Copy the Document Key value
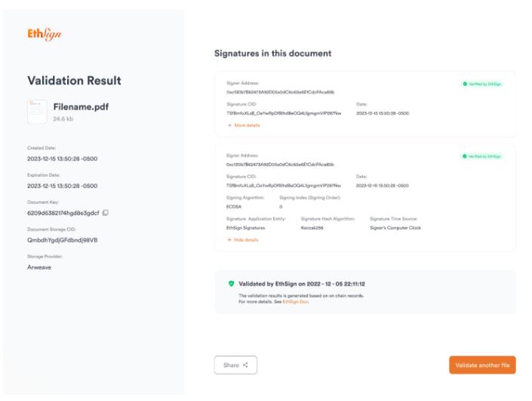This screenshot has width=532, height=401. (x=106, y=212)
